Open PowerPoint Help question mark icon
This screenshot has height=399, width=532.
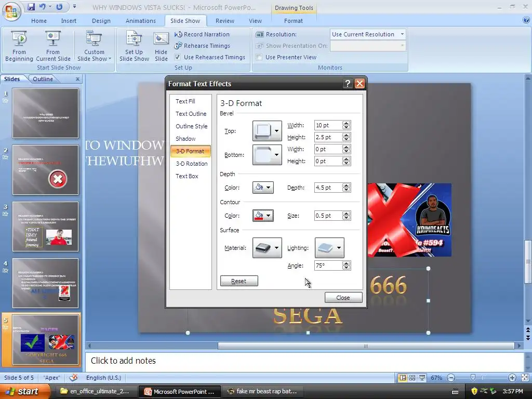(526, 20)
